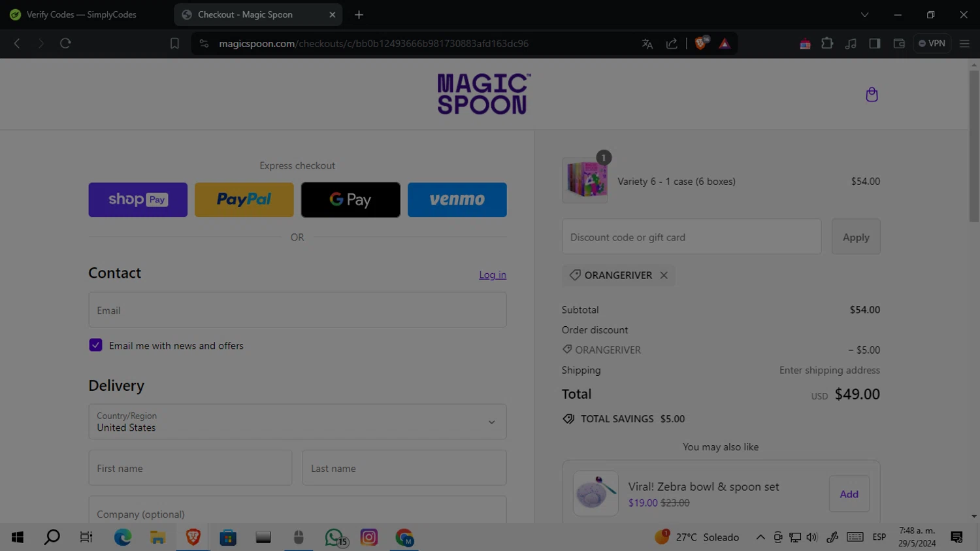Click Discount code or gift card field

(x=691, y=237)
